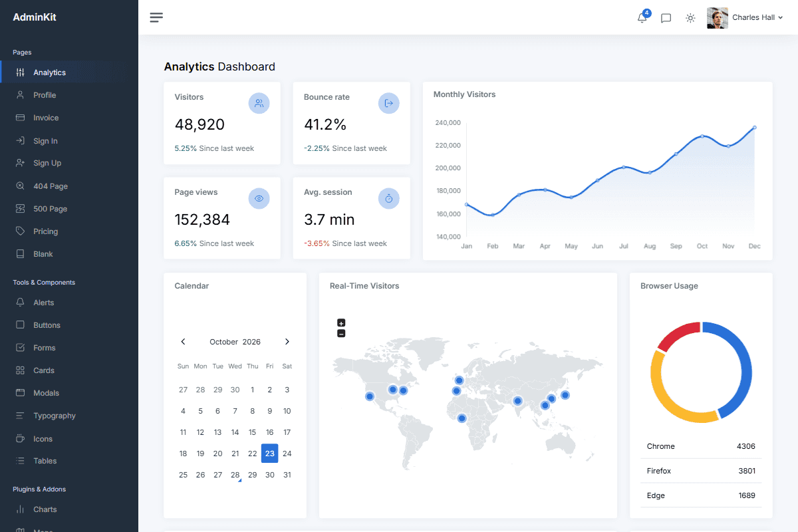This screenshot has height=532, width=798.
Task: Zoom in on the visitors map
Action: click(341, 323)
